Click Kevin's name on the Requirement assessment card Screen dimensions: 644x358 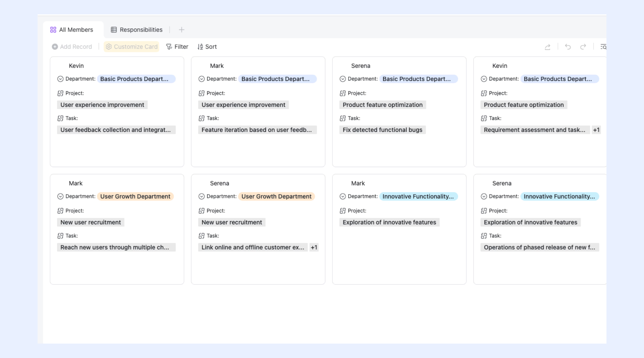click(x=500, y=66)
